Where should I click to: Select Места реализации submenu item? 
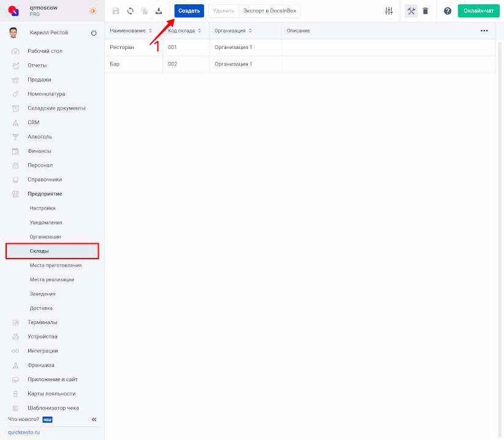coord(52,279)
